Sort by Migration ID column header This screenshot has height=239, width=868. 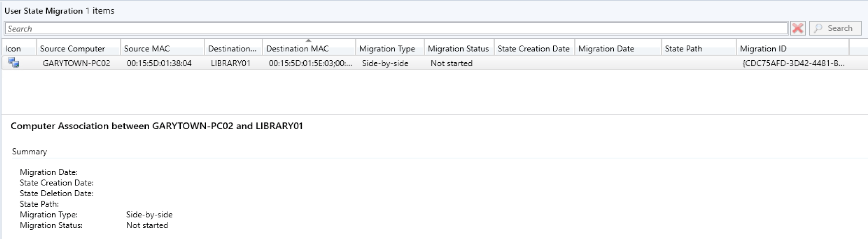click(x=763, y=49)
